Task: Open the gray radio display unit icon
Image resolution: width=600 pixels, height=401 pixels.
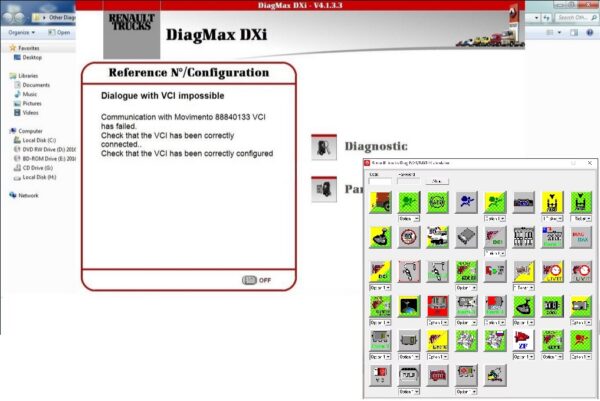Action: 523,202
